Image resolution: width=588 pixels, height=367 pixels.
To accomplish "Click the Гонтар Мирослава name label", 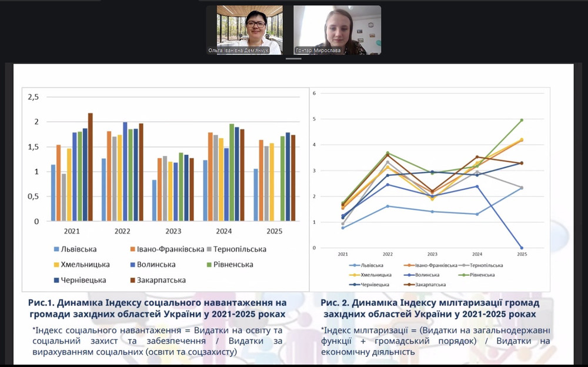I will coord(318,51).
